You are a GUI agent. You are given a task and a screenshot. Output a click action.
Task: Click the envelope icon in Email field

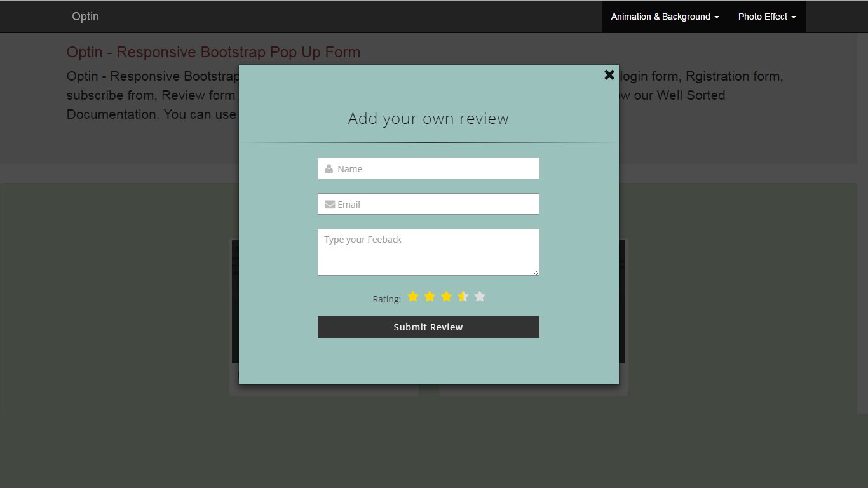point(330,205)
